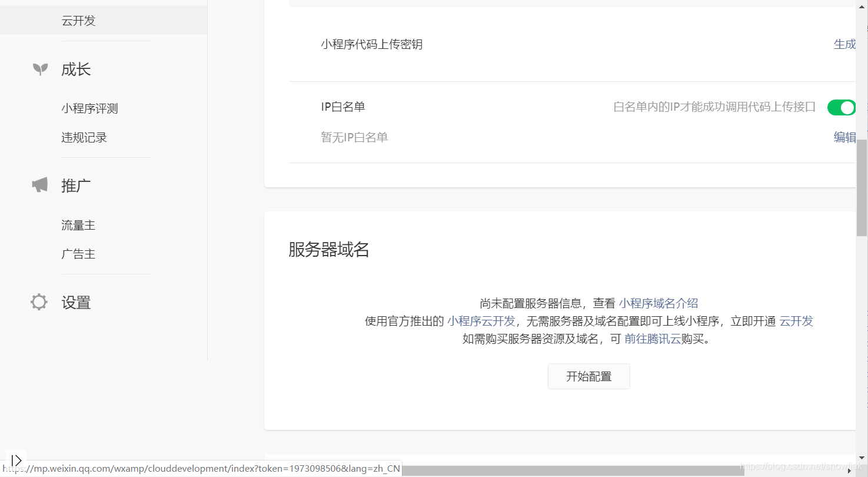The height and width of the screenshot is (477, 868).
Task: Click the 推广 megaphone icon
Action: coord(39,185)
